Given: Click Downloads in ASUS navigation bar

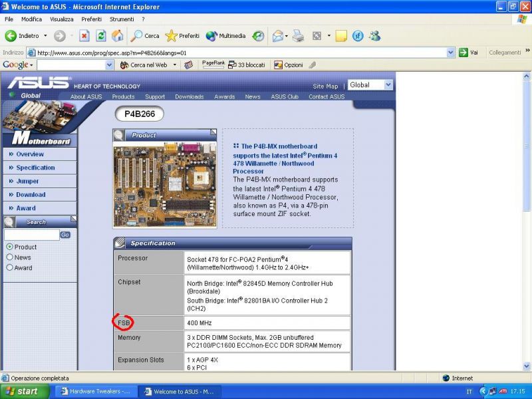Looking at the screenshot, I should click(x=190, y=96).
